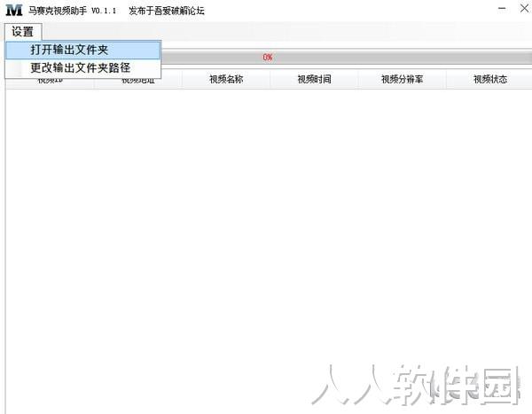Select 打开输出文件夹 menu entry
Screen dimensions: 532x414
(x=83, y=50)
